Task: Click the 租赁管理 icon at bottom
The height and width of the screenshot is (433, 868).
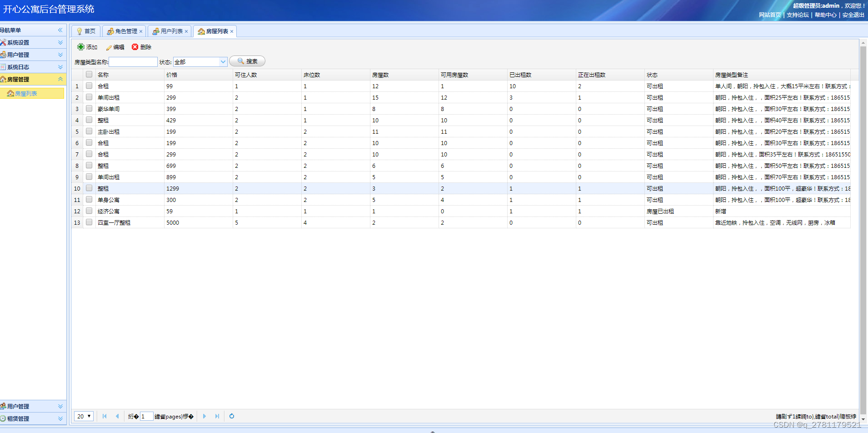Action: point(3,418)
